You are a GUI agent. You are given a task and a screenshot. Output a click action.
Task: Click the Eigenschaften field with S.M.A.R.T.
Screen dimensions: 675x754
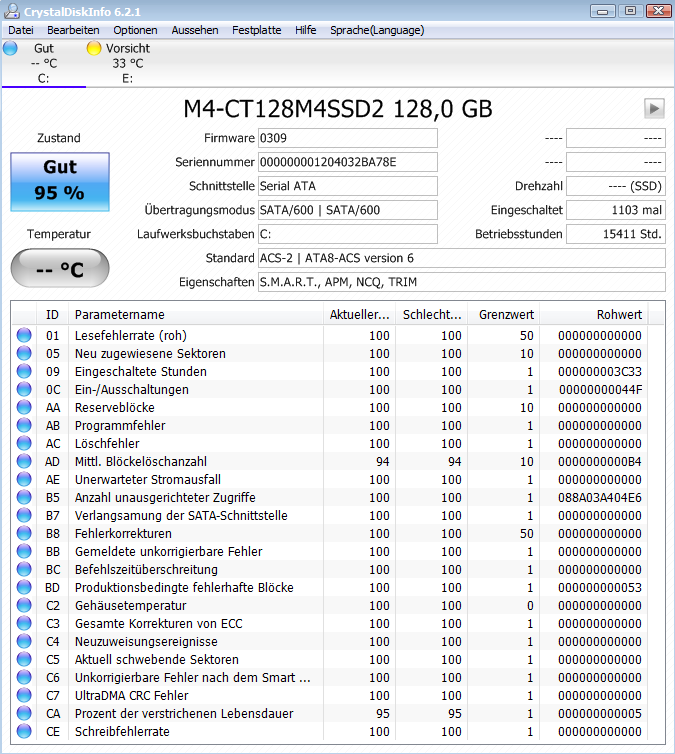462,282
